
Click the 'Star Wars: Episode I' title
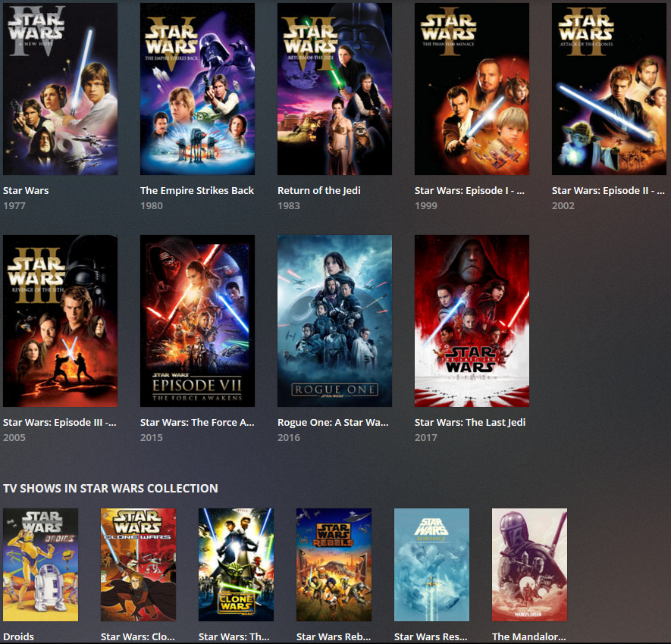tap(469, 191)
